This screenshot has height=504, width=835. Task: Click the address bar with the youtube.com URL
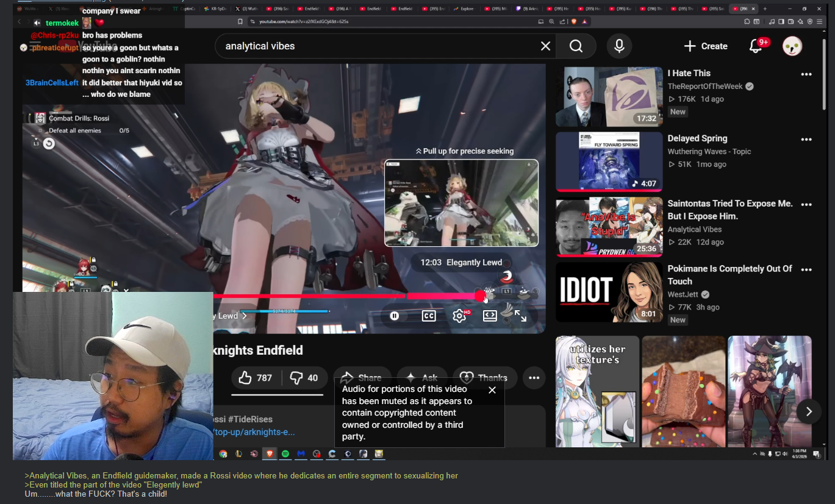click(x=393, y=21)
